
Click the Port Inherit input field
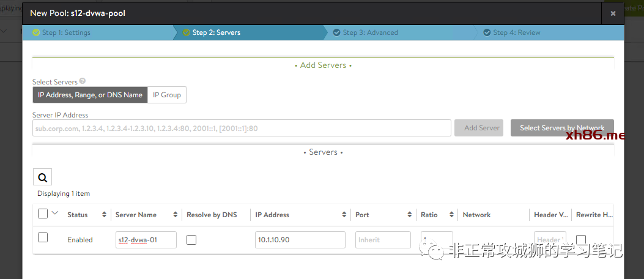coord(382,240)
